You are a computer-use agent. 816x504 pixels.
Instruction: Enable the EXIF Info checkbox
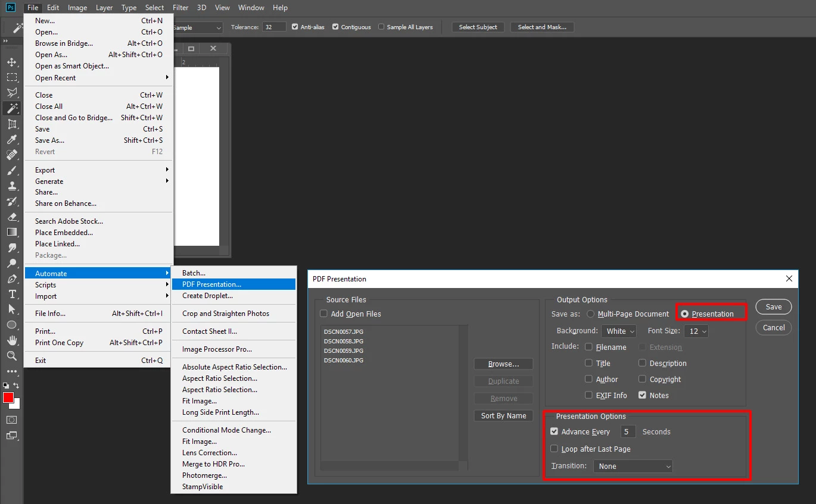coord(588,395)
